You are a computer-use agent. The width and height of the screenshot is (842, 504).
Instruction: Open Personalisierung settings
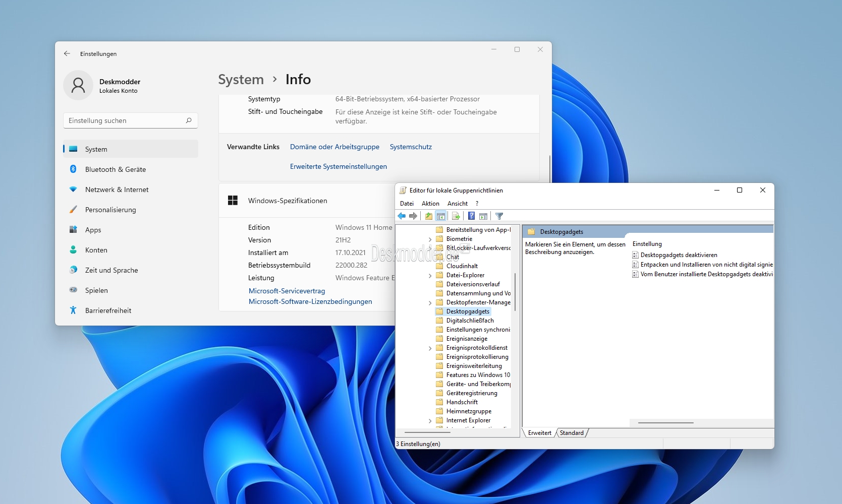coord(131,210)
